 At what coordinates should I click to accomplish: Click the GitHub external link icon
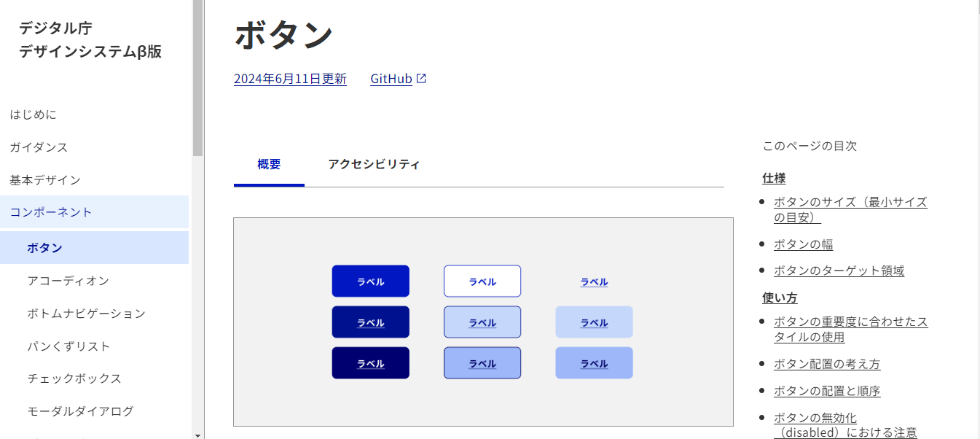coord(421,79)
